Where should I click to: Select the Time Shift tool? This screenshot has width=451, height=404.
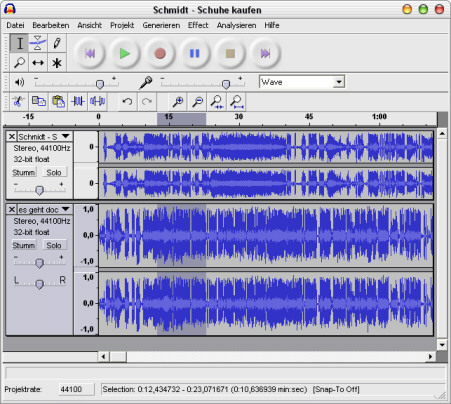[38, 62]
